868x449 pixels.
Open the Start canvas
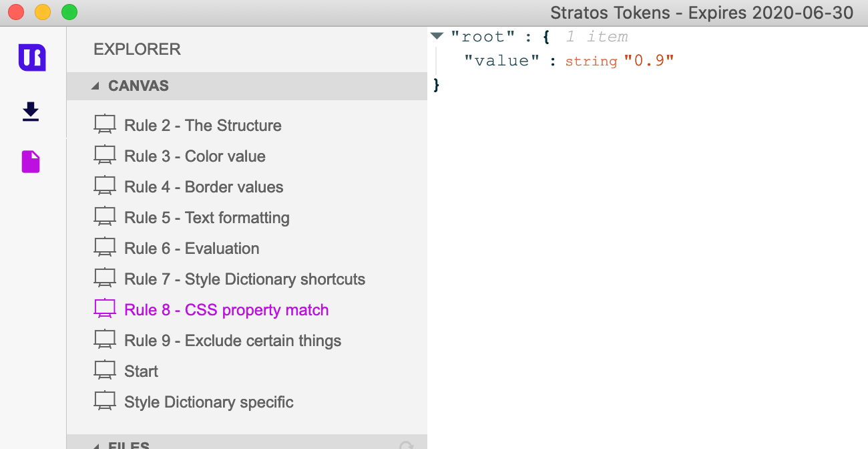pos(142,371)
